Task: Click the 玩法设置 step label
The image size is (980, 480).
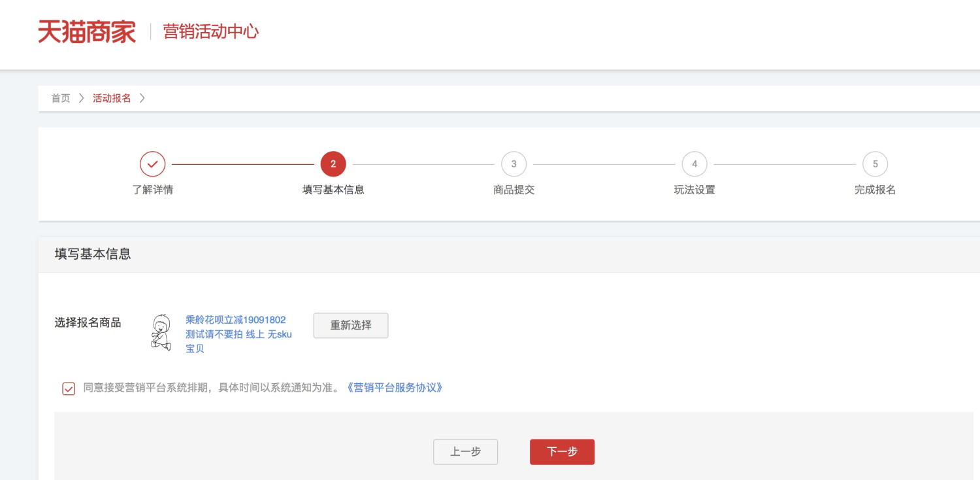Action: (694, 190)
